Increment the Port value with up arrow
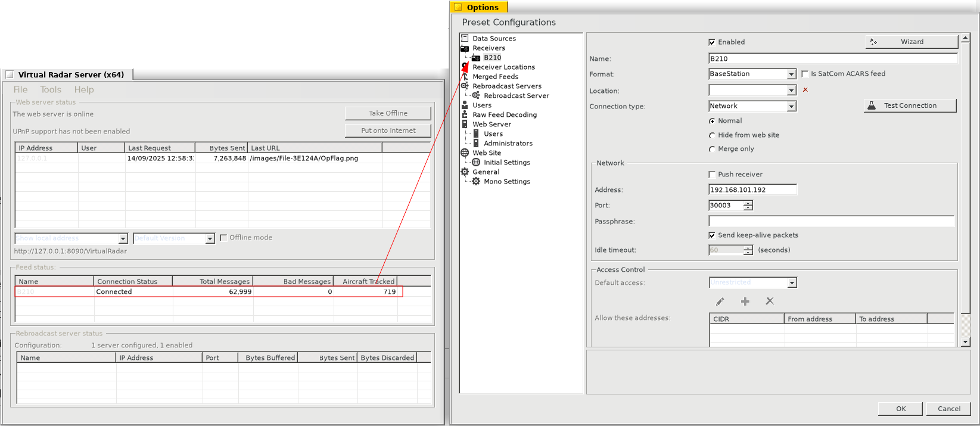980x426 pixels. (748, 203)
